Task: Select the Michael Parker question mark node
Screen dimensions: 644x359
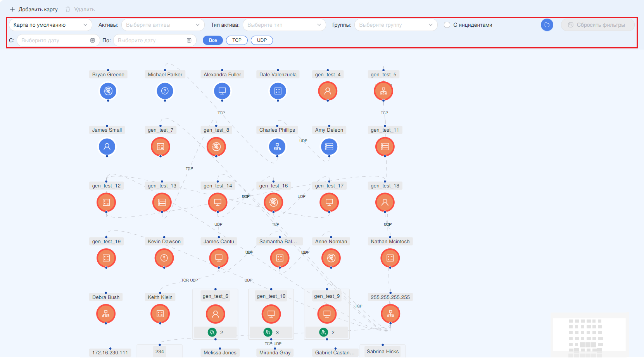Action: coord(165,91)
